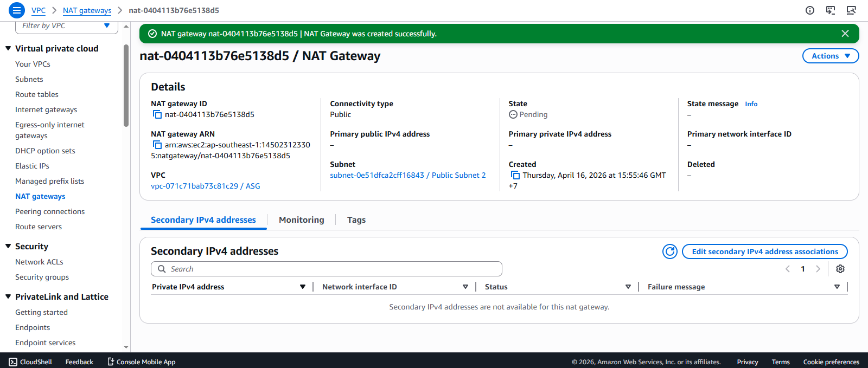Go to previous page of table

tap(788, 269)
